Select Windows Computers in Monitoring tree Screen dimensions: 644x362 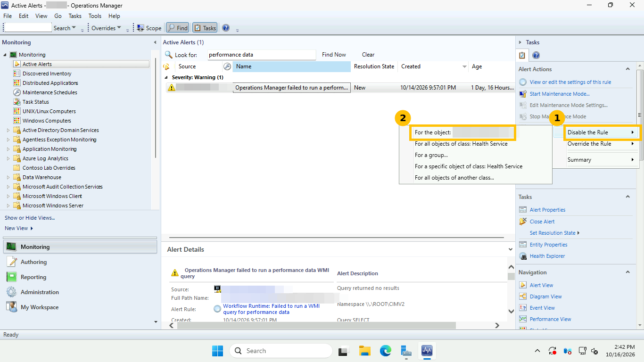pyautogui.click(x=47, y=121)
